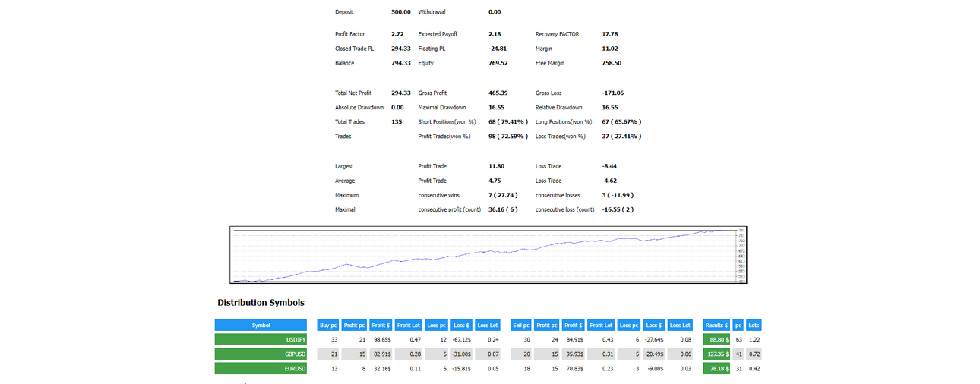
Task: Click the Lots column header
Action: pos(754,325)
